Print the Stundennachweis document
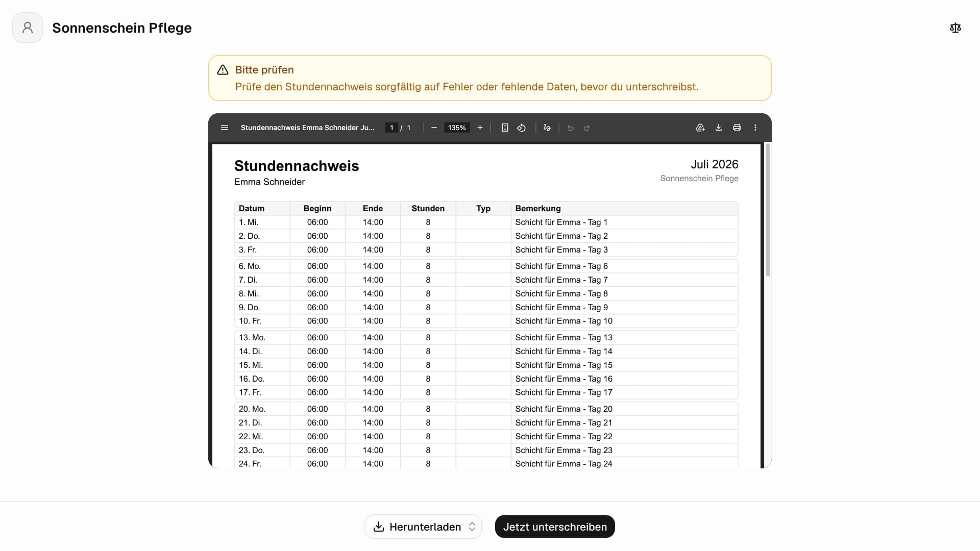The image size is (980, 551). [737, 128]
